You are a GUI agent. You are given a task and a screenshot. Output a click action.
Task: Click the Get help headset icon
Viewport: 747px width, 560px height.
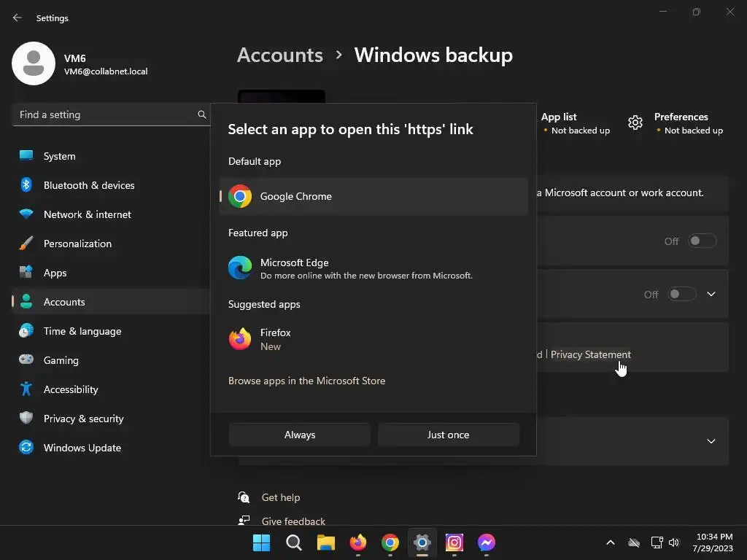pyautogui.click(x=244, y=497)
